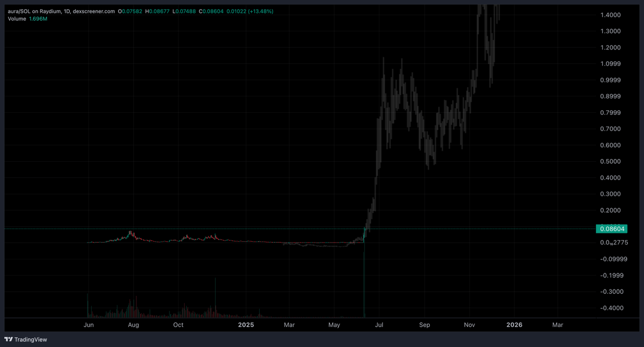This screenshot has width=644, height=347.
Task: Click the 1.3000 price axis label
Action: (x=611, y=31)
